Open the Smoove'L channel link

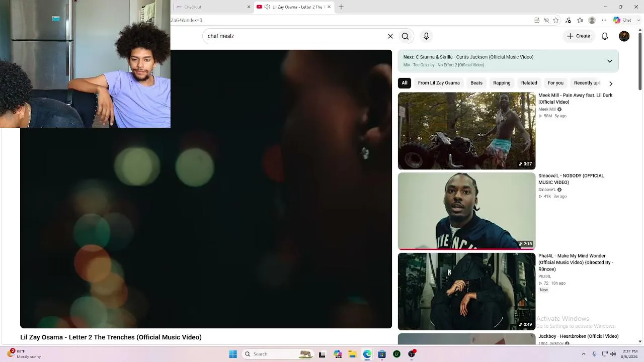click(x=547, y=190)
